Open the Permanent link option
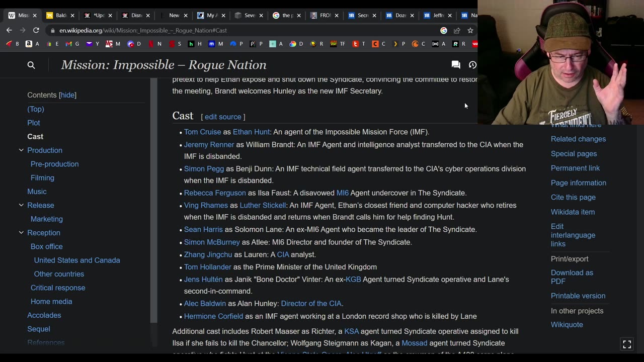This screenshot has height=362, width=644. (x=575, y=168)
